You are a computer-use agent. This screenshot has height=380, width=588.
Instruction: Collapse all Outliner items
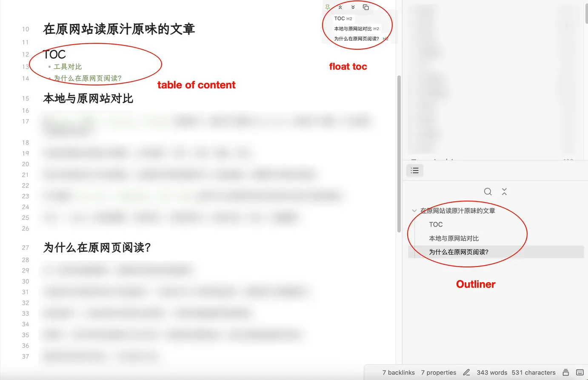pos(504,192)
